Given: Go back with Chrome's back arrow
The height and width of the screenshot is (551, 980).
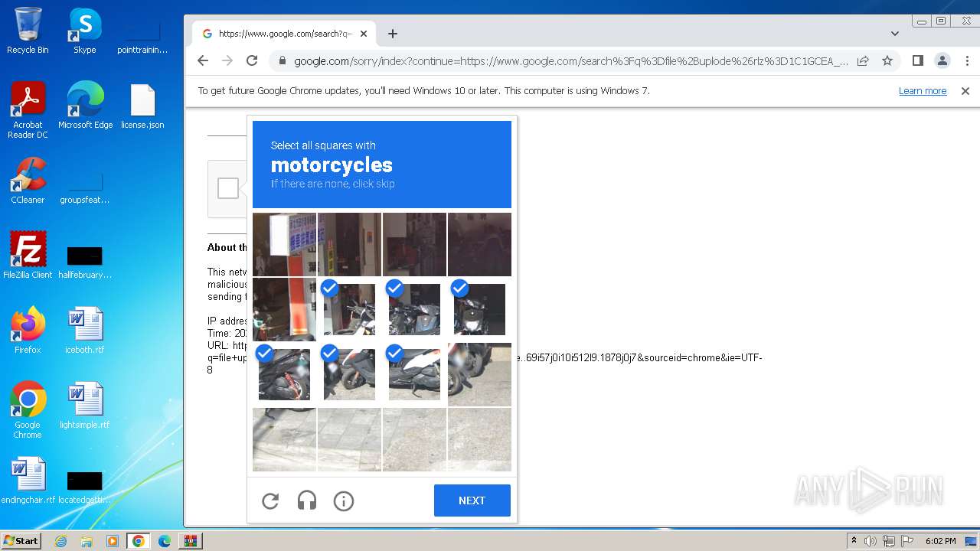Looking at the screenshot, I should (x=203, y=60).
